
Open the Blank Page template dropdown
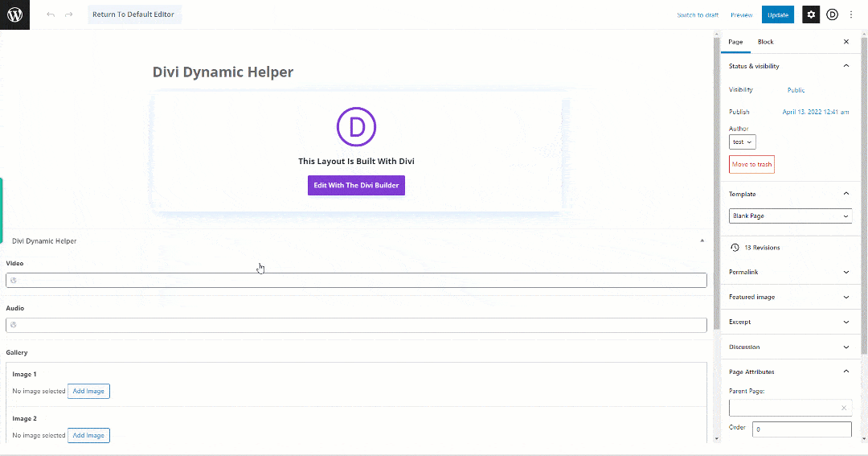tap(791, 216)
